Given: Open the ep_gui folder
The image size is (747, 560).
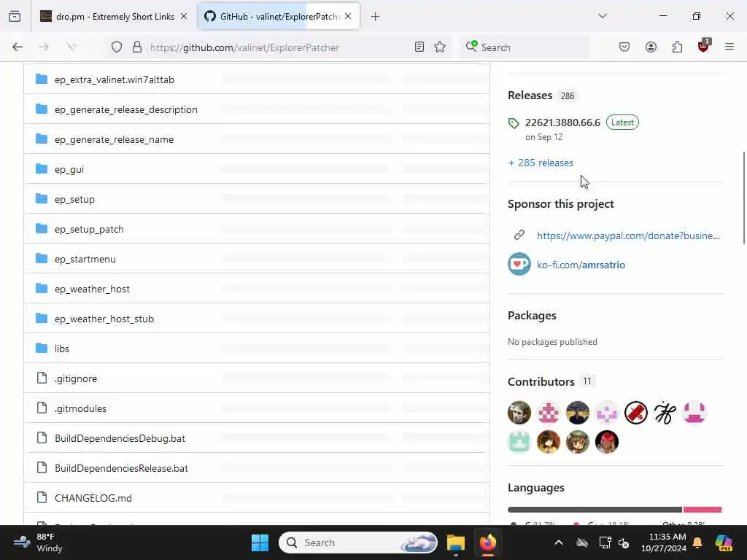Looking at the screenshot, I should pyautogui.click(x=69, y=169).
